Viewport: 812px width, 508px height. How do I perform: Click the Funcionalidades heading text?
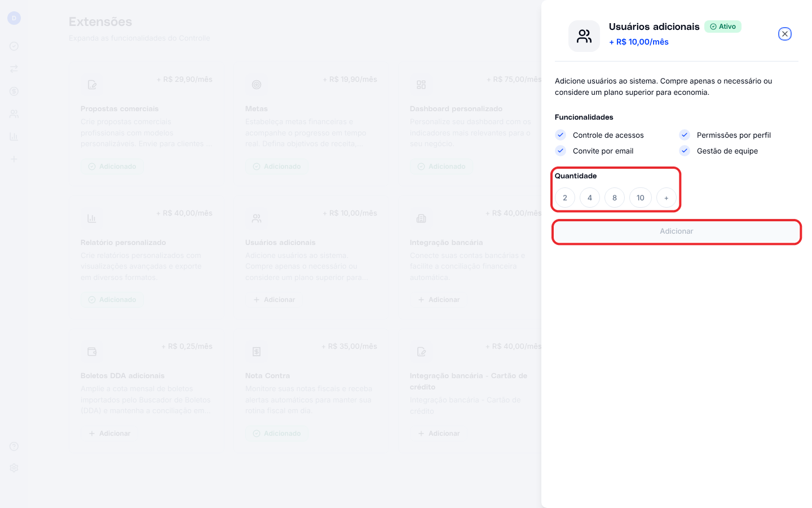[584, 117]
